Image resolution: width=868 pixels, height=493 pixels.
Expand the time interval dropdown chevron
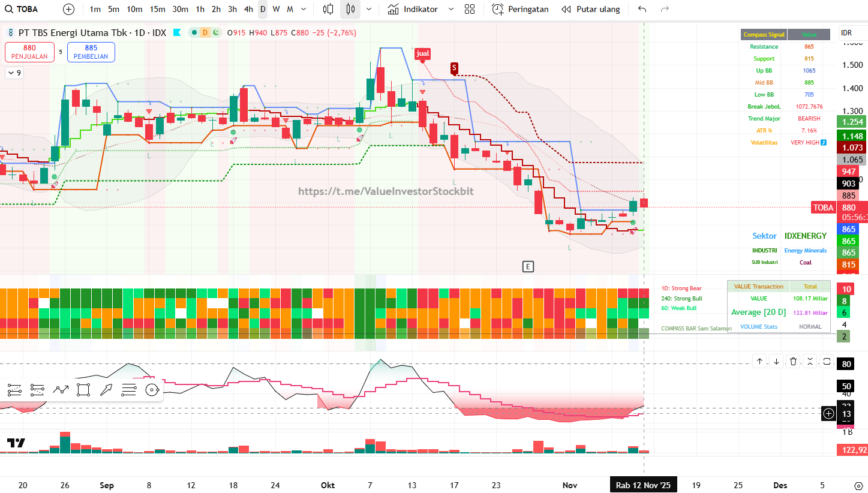[304, 9]
